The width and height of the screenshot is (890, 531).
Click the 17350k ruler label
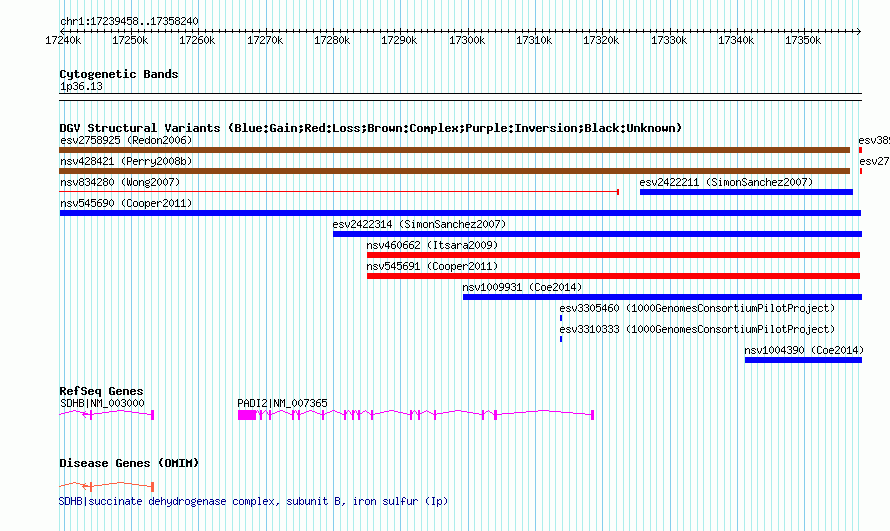click(x=803, y=40)
